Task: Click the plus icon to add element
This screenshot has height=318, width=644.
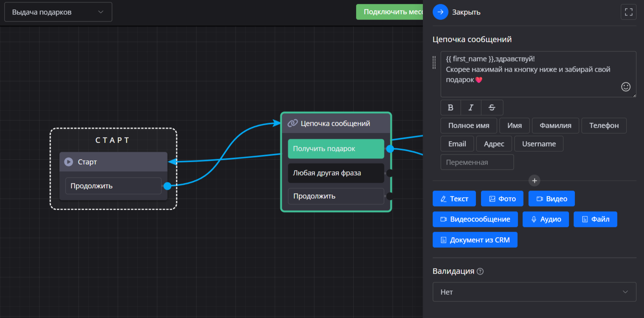Action: coord(534,181)
